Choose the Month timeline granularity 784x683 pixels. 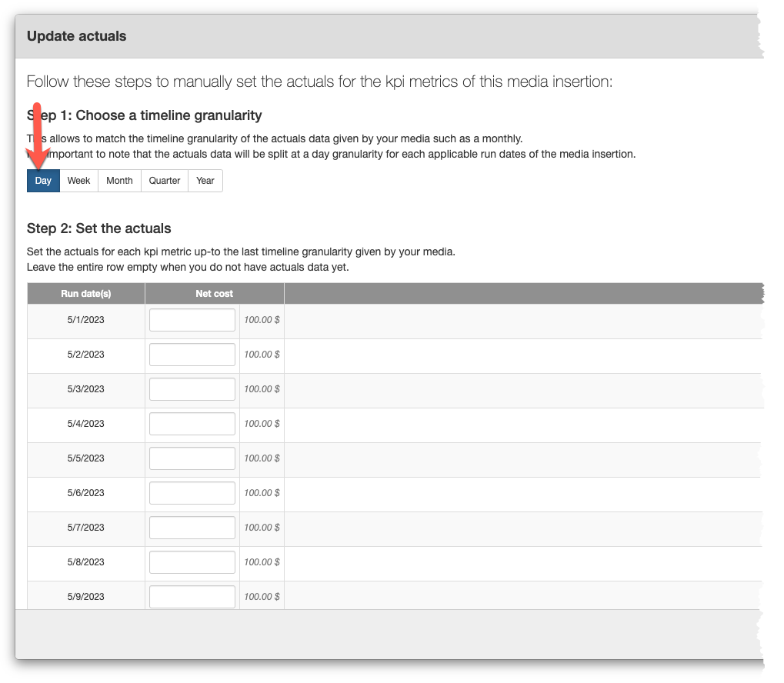(118, 180)
